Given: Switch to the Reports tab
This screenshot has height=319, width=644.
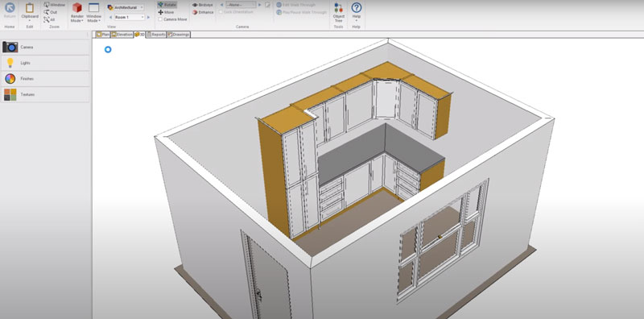Looking at the screenshot, I should pyautogui.click(x=156, y=35).
